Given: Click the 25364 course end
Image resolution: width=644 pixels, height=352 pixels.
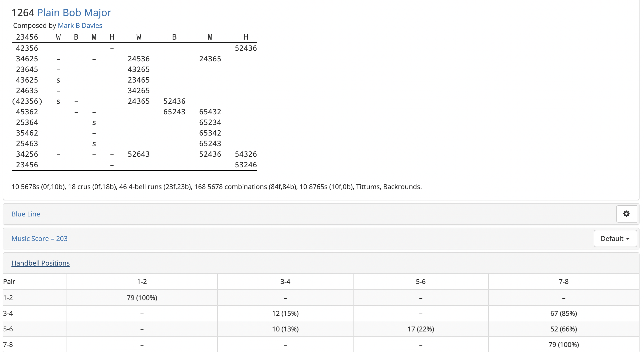Looking at the screenshot, I should click(x=27, y=122).
